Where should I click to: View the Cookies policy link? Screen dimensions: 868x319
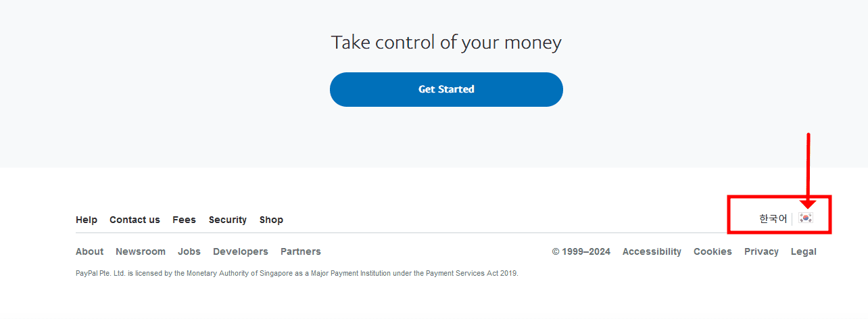713,251
